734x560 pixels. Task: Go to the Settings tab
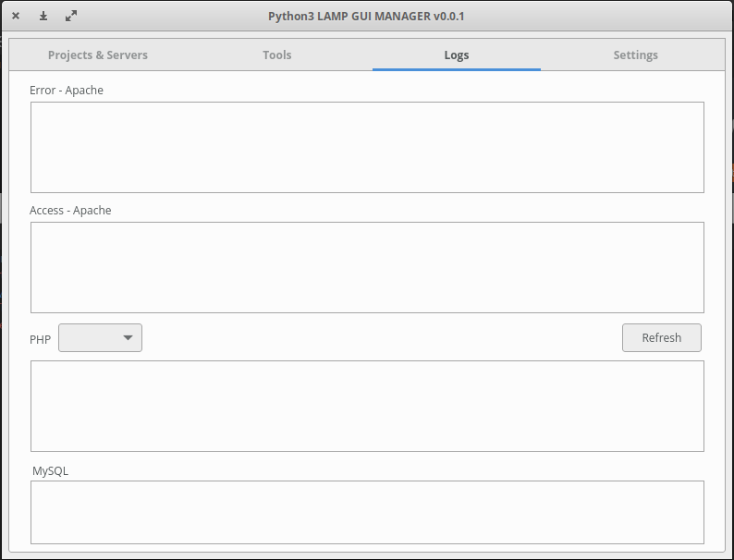(x=635, y=55)
